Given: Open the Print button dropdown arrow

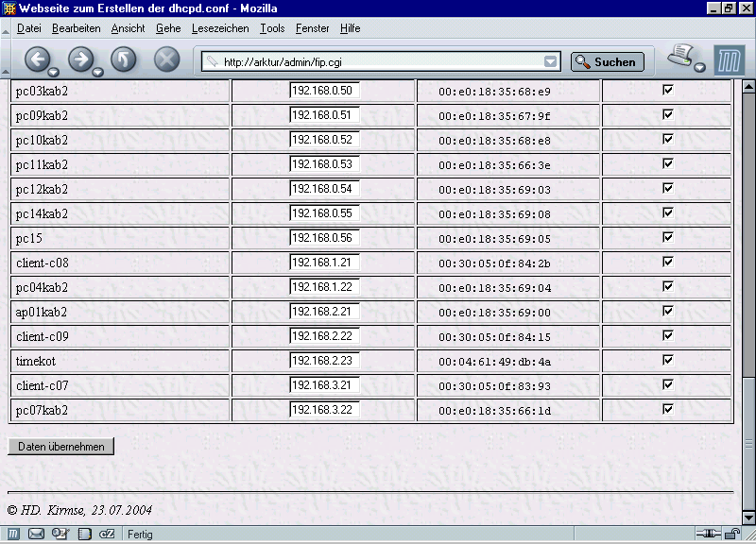Looking at the screenshot, I should click(699, 67).
